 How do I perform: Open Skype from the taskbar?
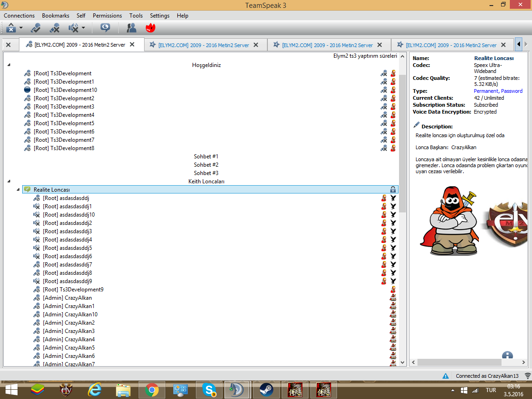(x=209, y=390)
